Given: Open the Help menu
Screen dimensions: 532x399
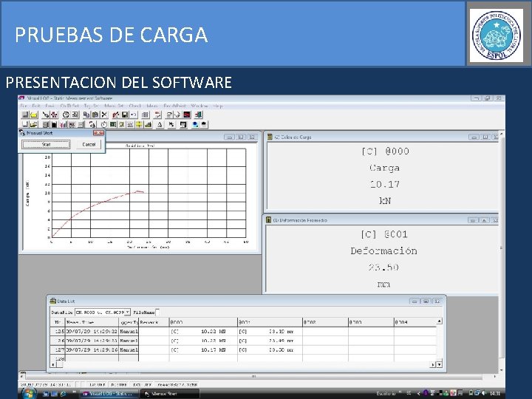Looking at the screenshot, I should tap(218, 106).
